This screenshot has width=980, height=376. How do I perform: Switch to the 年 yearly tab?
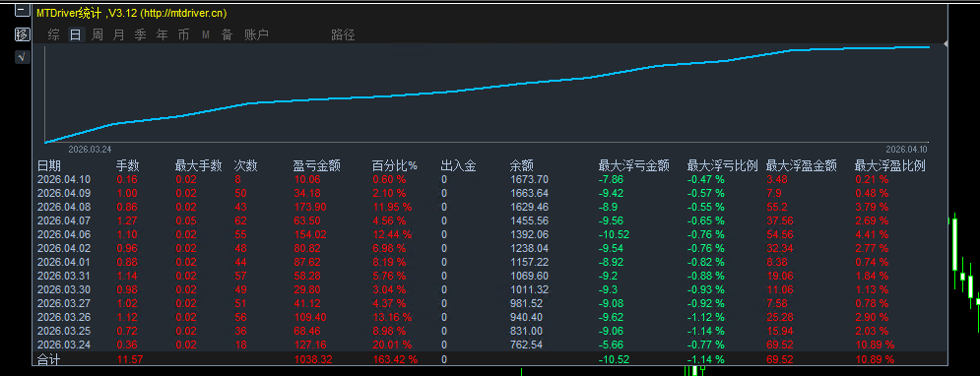[162, 35]
